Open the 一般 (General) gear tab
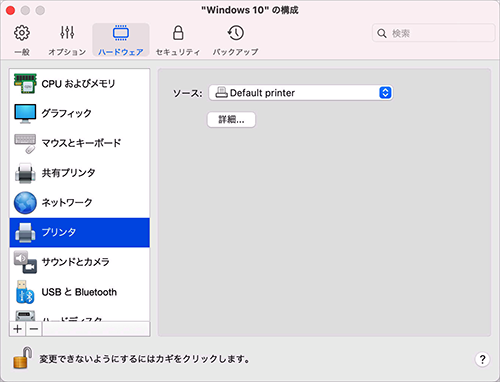Viewport: 500px width, 382px height. click(x=22, y=40)
